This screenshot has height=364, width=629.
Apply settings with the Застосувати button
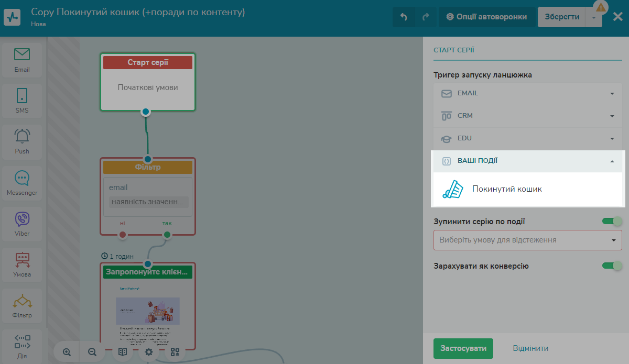[x=463, y=348]
